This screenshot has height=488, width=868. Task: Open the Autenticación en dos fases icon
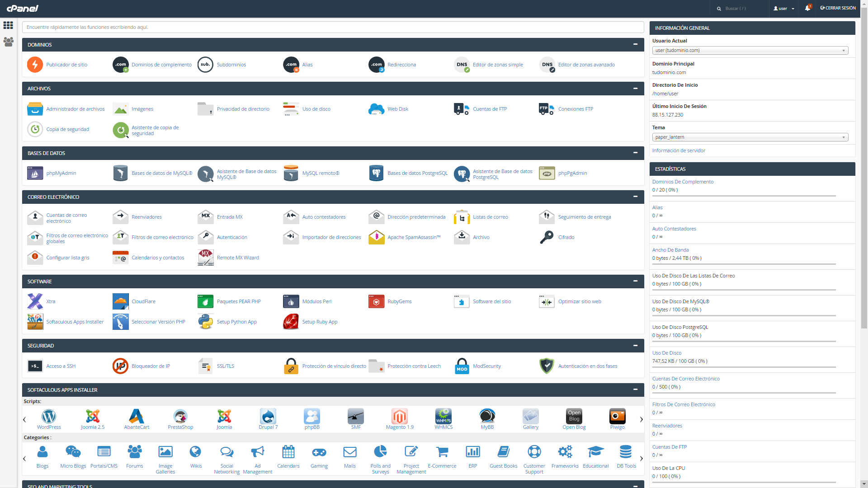point(547,366)
